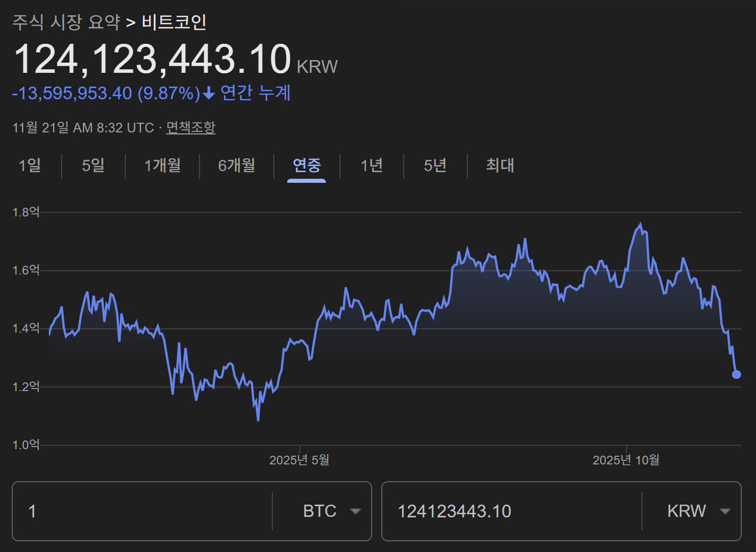Click the down arrow icon beside 9.87%
The height and width of the screenshot is (552, 756).
click(209, 93)
